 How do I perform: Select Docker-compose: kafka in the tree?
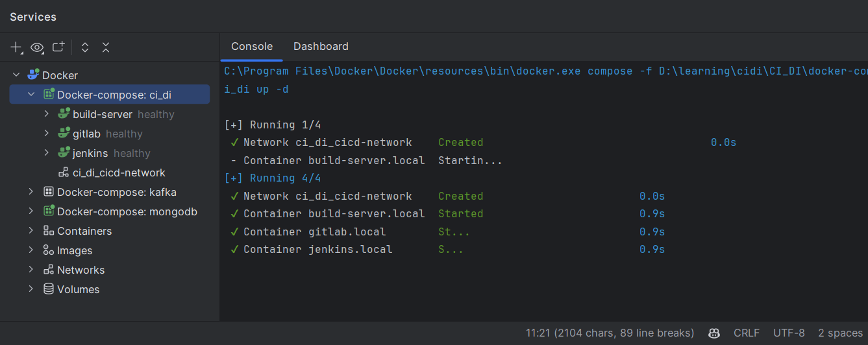point(117,192)
